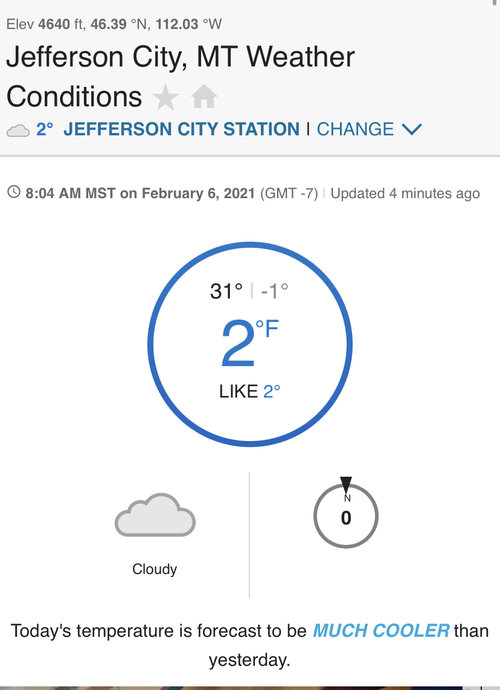The height and width of the screenshot is (690, 500).
Task: Click the wind direction compass dial
Action: (346, 516)
